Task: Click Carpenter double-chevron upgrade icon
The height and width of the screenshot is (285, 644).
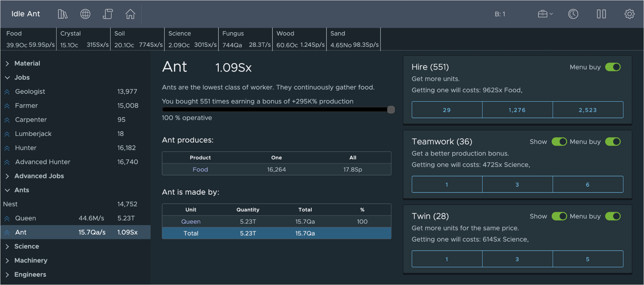Action: coord(7,120)
